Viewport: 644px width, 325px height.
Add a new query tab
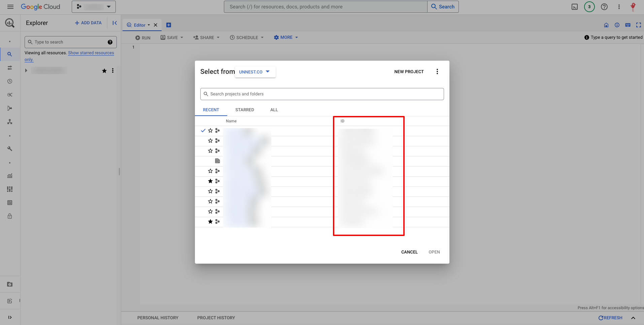point(169,25)
